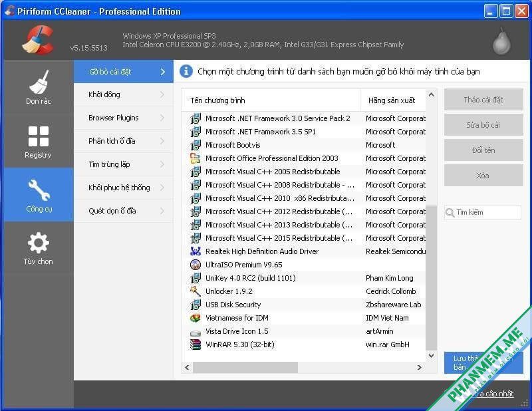Switch to the Khởi động tab
Viewport: 532px width, 411px height.
coord(124,94)
